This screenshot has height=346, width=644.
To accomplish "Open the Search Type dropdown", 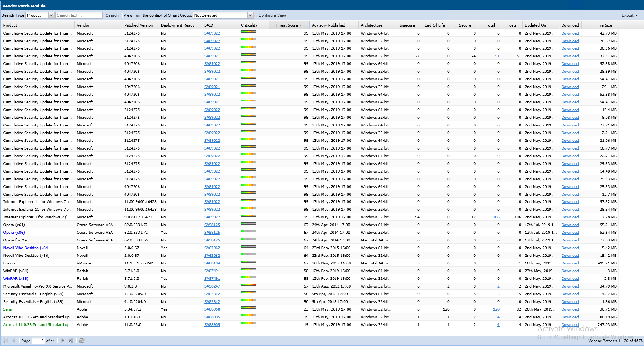I will [51, 15].
